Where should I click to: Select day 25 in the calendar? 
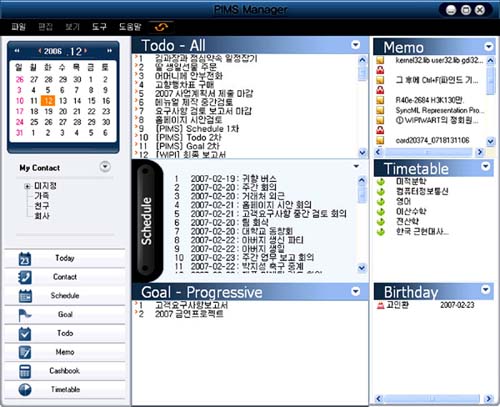34,122
